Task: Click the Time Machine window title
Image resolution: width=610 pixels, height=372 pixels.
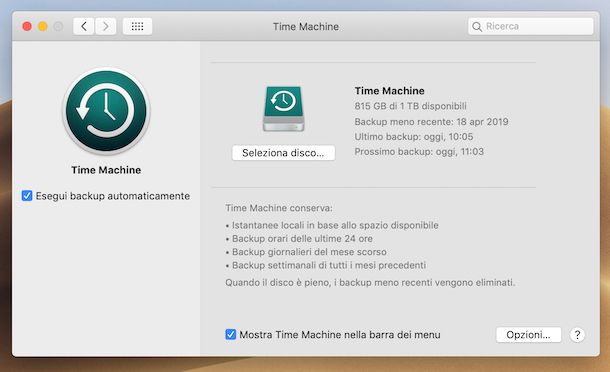Action: [x=306, y=26]
